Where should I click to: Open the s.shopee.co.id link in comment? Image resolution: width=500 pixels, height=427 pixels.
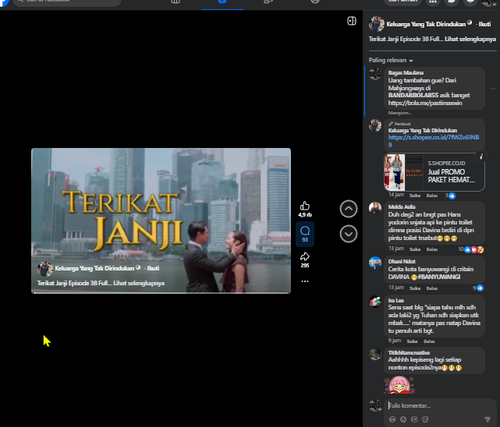tap(433, 141)
